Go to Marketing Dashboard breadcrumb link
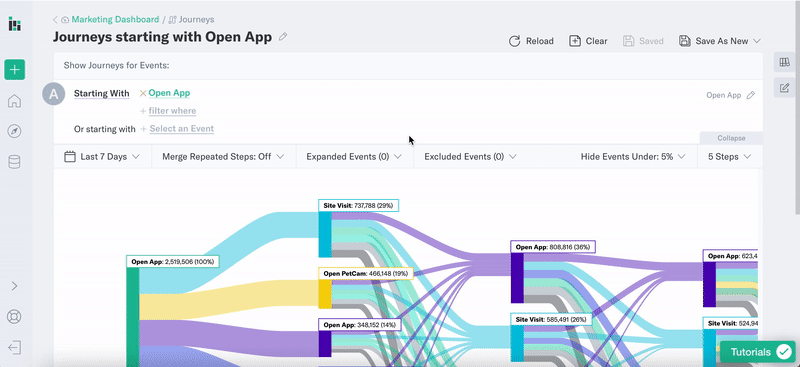Image resolution: width=800 pixels, height=367 pixels. point(115,19)
